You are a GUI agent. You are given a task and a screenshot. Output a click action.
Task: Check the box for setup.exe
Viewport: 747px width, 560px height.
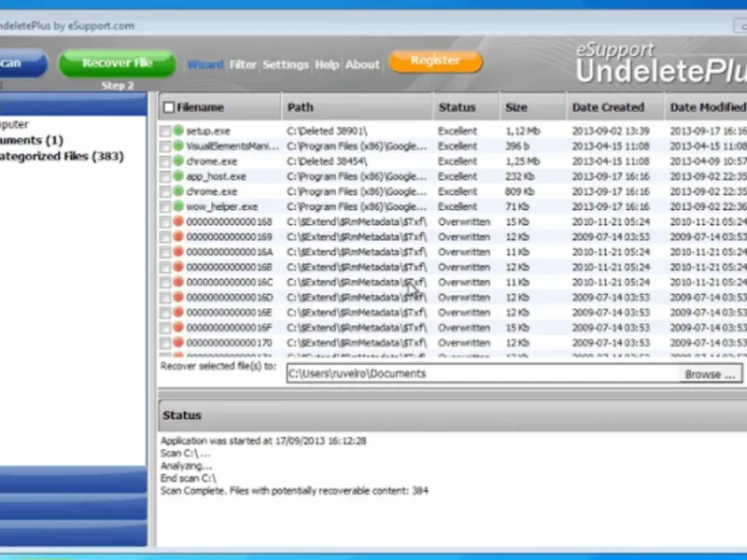tap(165, 131)
